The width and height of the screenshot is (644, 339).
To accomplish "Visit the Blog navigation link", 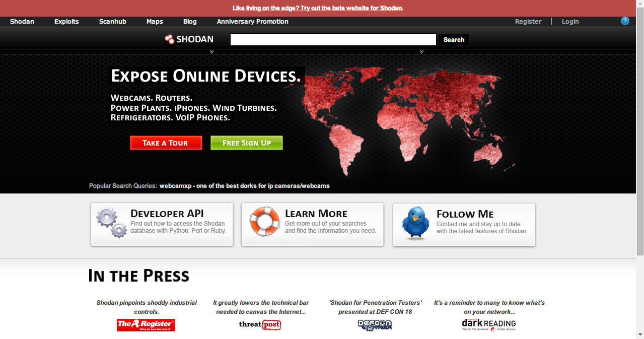I will pyautogui.click(x=190, y=22).
